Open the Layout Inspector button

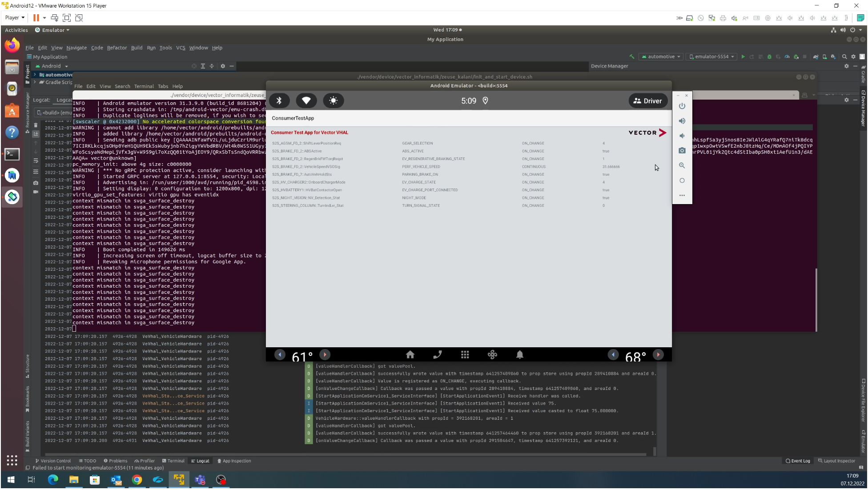[836, 461]
